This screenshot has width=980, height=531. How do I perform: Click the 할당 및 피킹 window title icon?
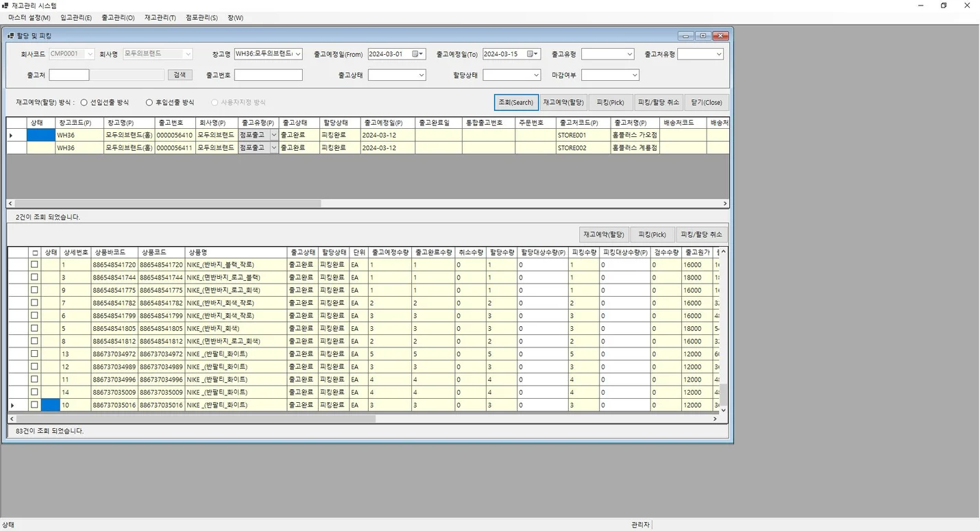pos(10,36)
